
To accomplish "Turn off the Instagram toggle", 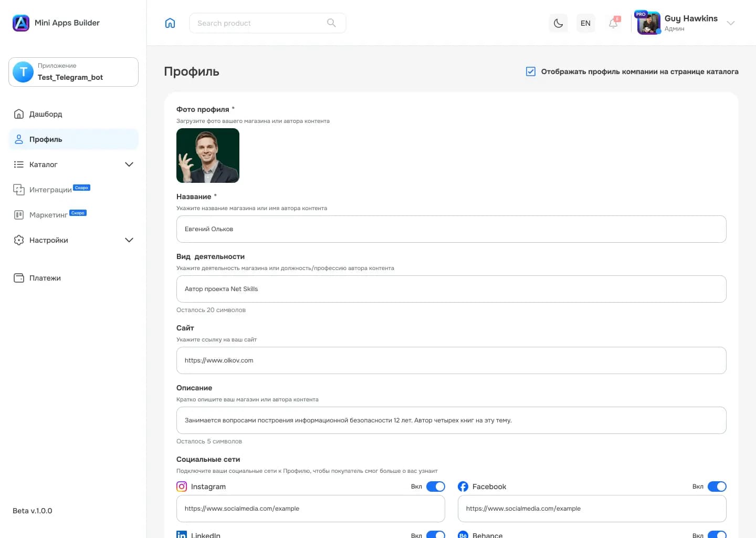I will point(435,487).
